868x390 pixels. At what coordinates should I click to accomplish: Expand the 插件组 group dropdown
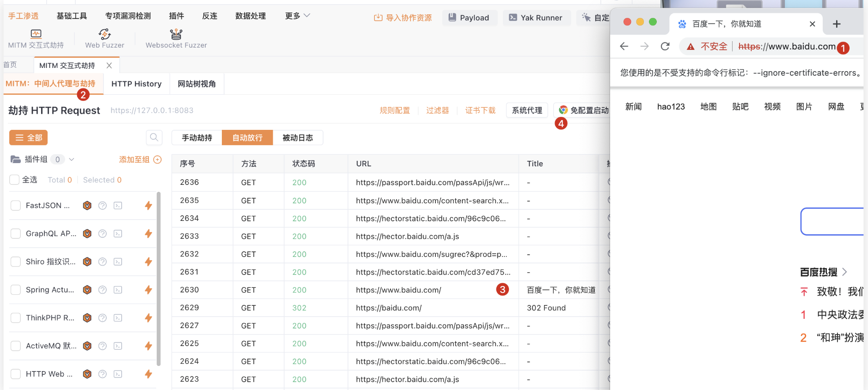click(72, 159)
